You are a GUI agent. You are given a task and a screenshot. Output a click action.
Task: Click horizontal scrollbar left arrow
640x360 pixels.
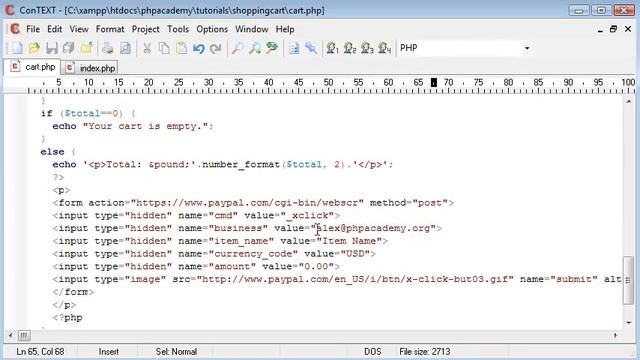point(11,336)
